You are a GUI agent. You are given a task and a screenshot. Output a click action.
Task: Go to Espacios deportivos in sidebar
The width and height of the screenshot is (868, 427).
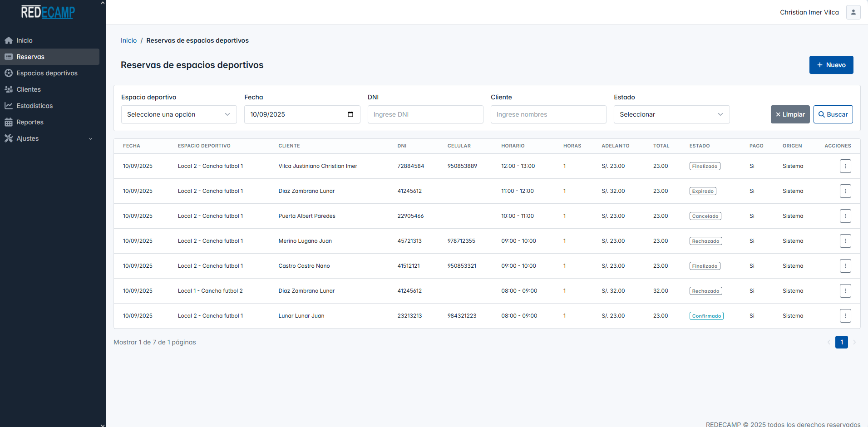[x=47, y=73]
